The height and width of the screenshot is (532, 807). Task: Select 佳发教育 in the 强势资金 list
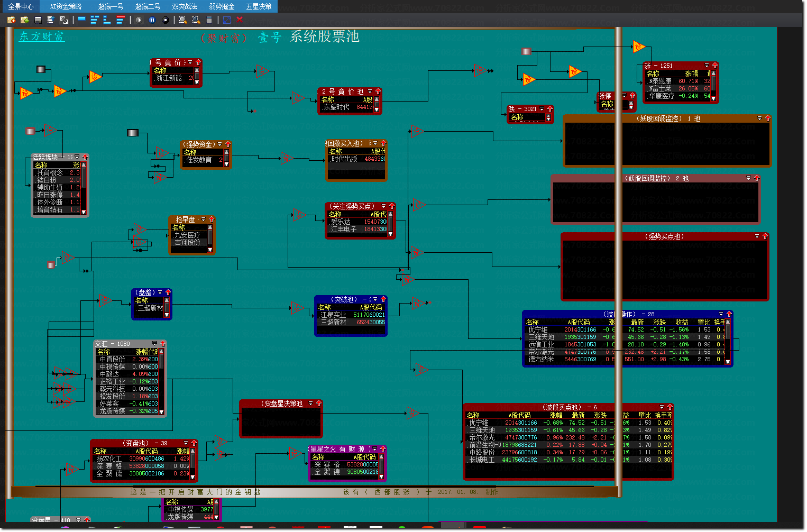coord(199,159)
